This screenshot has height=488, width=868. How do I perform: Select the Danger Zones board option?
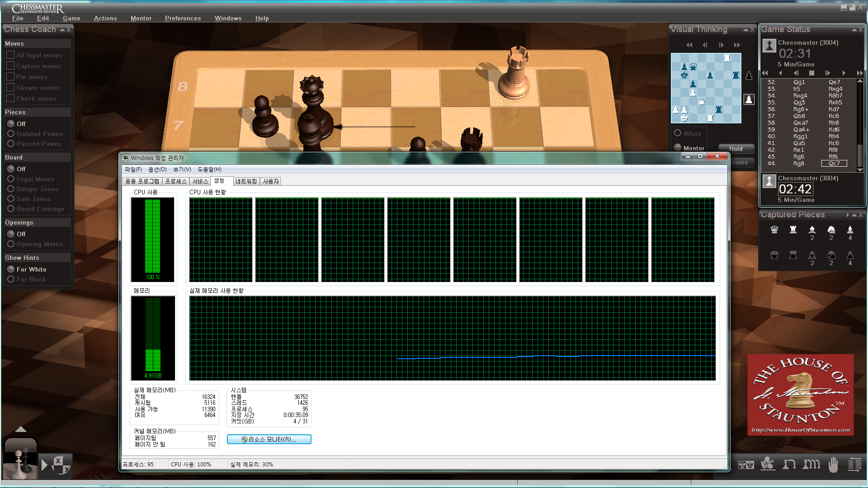pyautogui.click(x=11, y=189)
